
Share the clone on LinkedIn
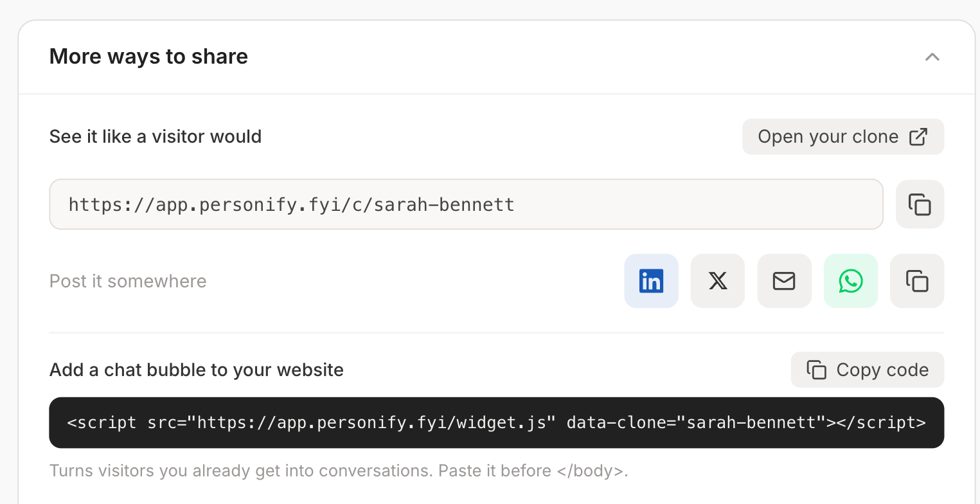[651, 281]
